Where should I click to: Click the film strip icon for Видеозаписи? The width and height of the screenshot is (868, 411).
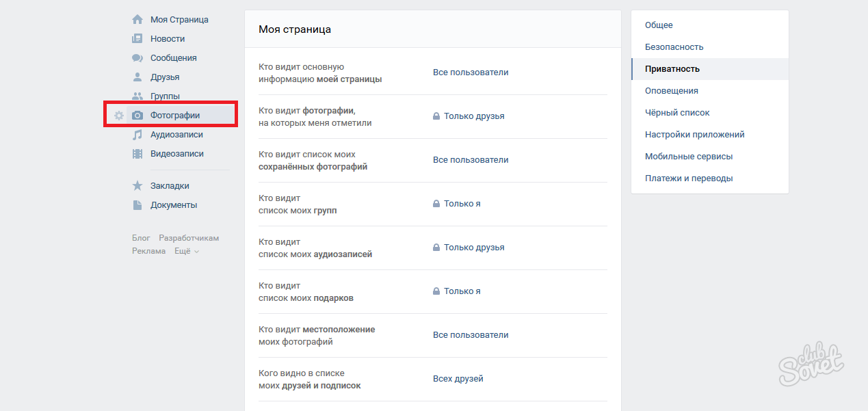pos(137,154)
